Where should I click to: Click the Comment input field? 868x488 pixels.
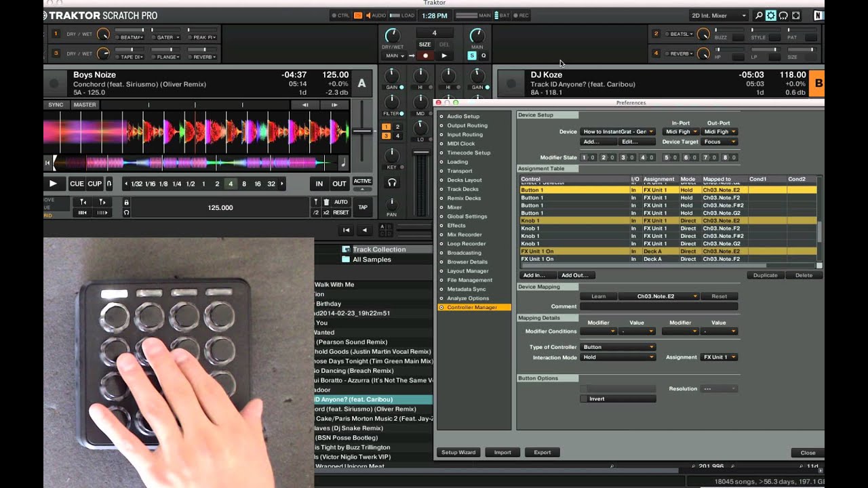point(658,306)
